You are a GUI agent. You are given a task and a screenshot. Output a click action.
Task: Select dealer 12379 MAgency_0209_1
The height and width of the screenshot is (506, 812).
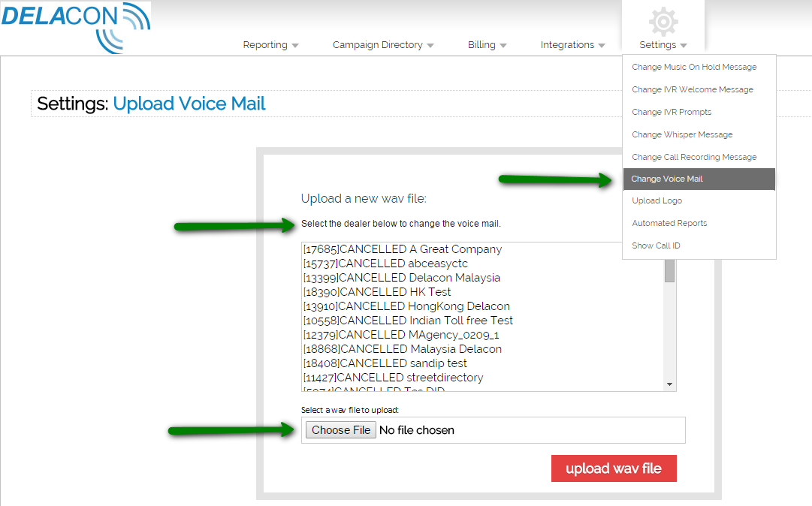click(401, 335)
